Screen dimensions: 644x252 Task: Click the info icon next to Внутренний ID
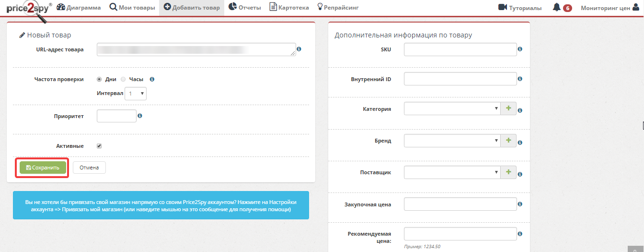pos(520,79)
